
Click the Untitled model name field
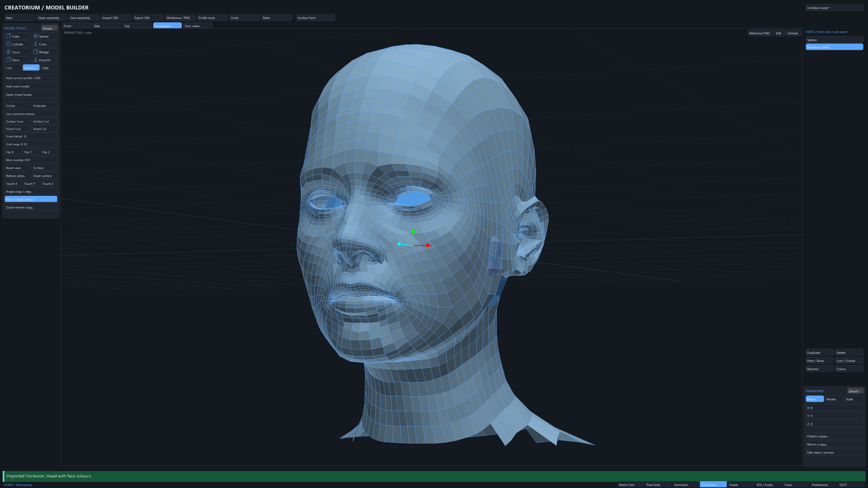(834, 8)
